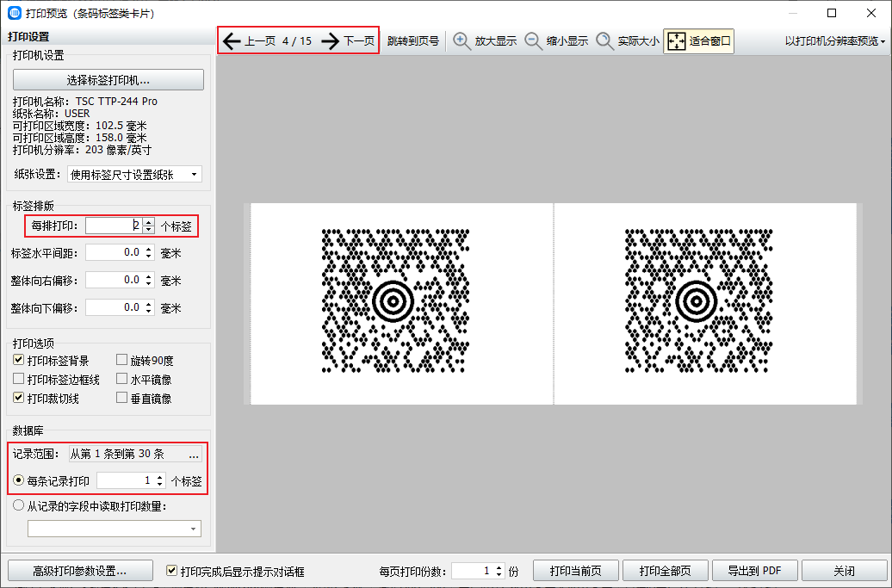Enable 旋转90度 checkbox
892x588 pixels.
pos(121,360)
